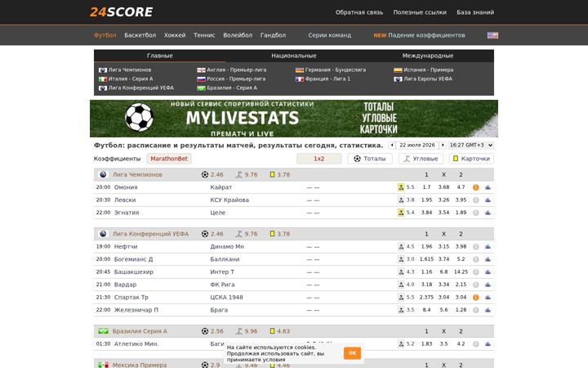Toggle the Угловые odds view
The width and height of the screenshot is (588, 368).
click(421, 159)
